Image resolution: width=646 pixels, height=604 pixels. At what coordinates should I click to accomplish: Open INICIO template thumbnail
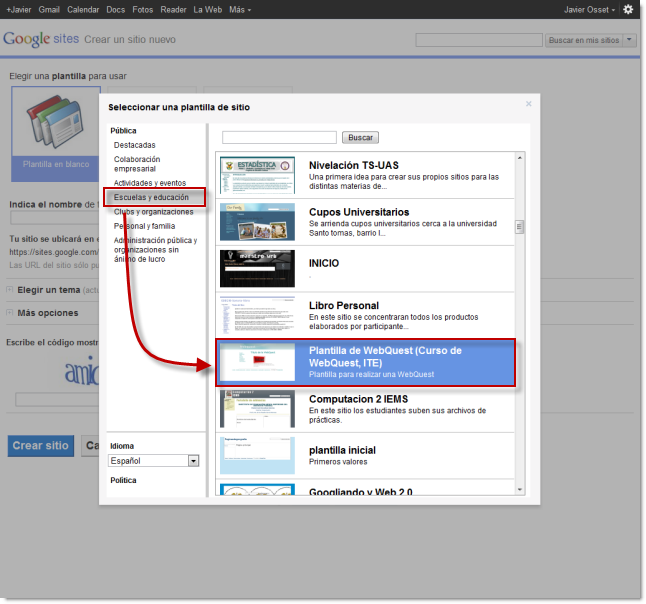point(257,269)
